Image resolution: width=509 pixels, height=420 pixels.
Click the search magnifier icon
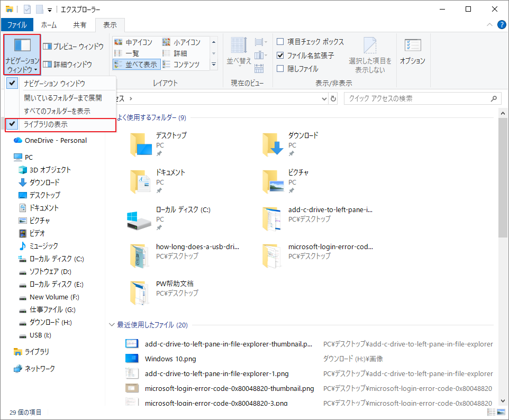tap(494, 99)
